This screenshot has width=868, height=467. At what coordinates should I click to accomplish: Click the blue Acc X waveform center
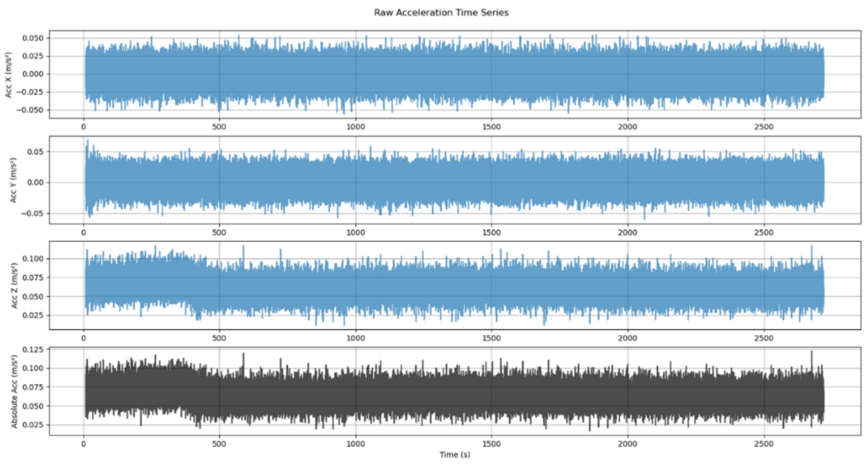pos(454,74)
